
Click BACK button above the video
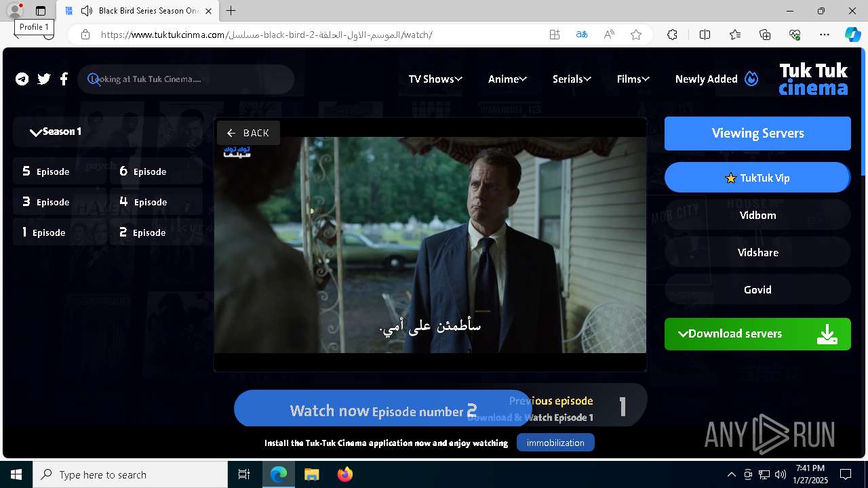[x=248, y=133]
